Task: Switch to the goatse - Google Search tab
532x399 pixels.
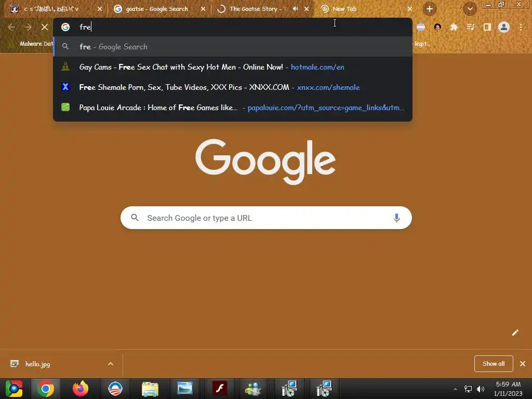Action: 157,9
